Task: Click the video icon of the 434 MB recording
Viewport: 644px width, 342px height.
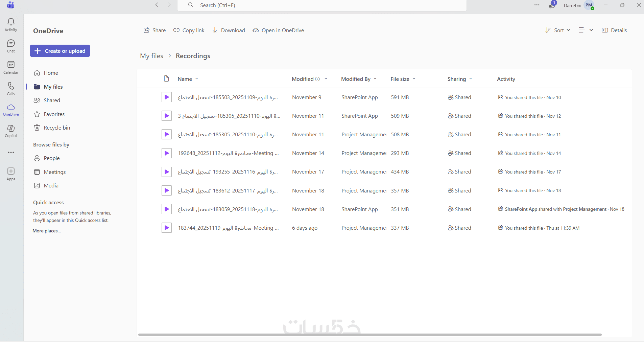Action: 166,172
